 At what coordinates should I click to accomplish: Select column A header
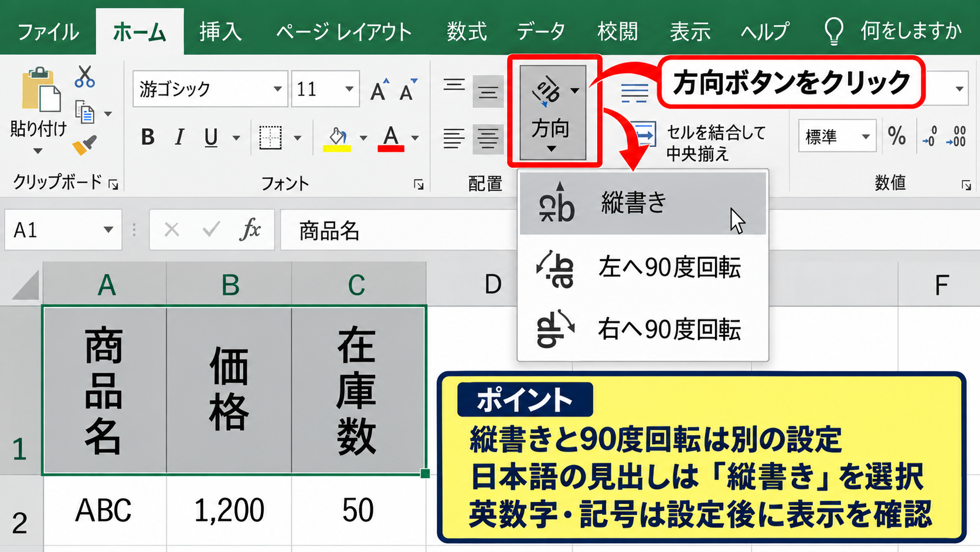tap(106, 285)
